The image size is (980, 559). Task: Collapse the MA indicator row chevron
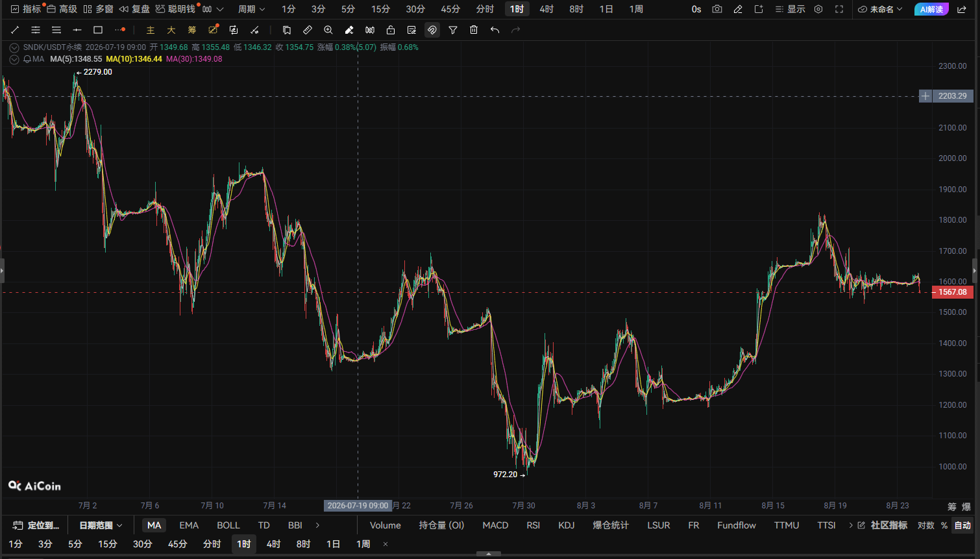point(14,59)
